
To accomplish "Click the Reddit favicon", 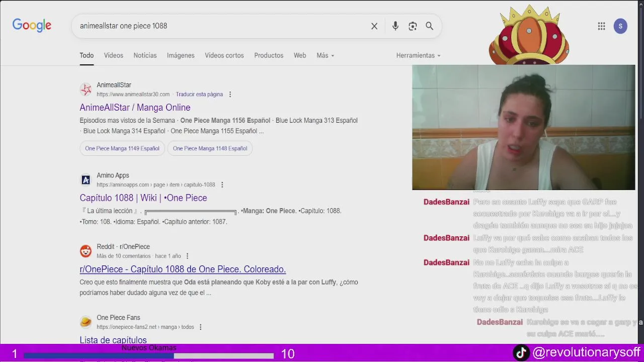I will tap(86, 251).
